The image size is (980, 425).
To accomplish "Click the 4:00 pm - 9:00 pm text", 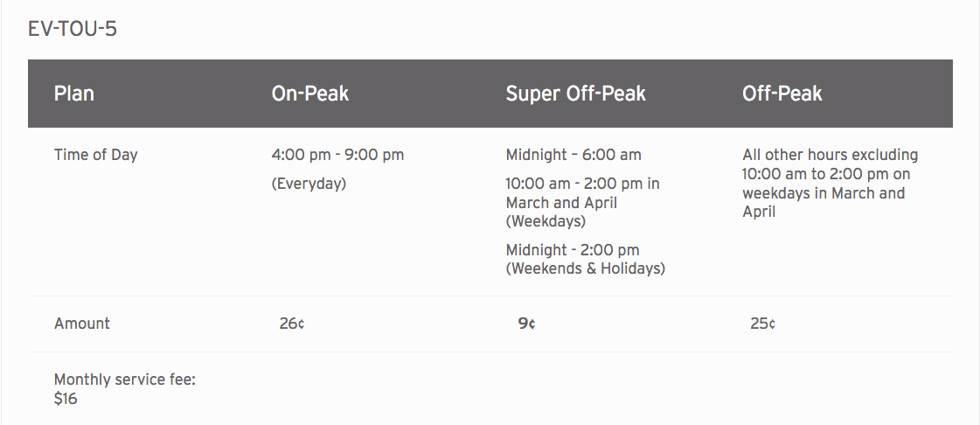I will point(337,155).
